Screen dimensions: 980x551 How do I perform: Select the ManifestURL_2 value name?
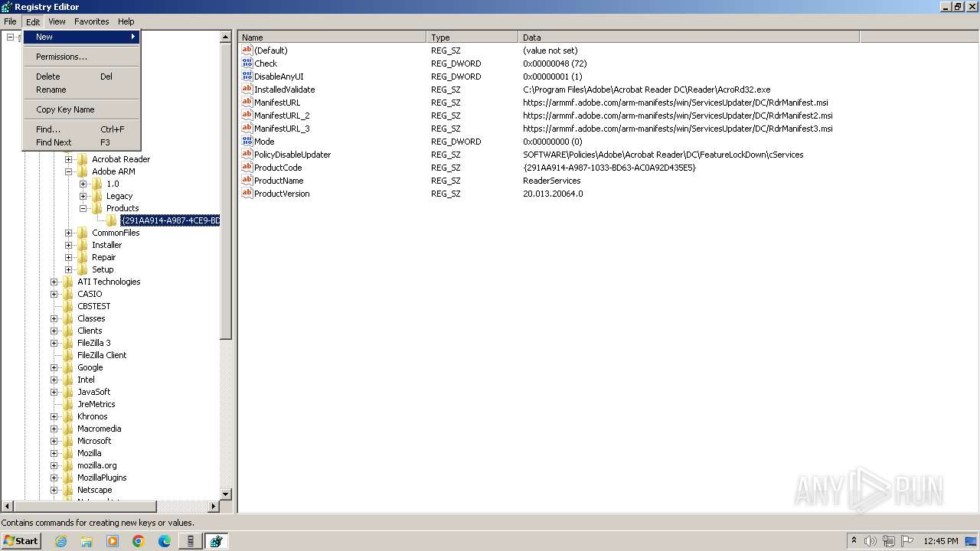(282, 115)
